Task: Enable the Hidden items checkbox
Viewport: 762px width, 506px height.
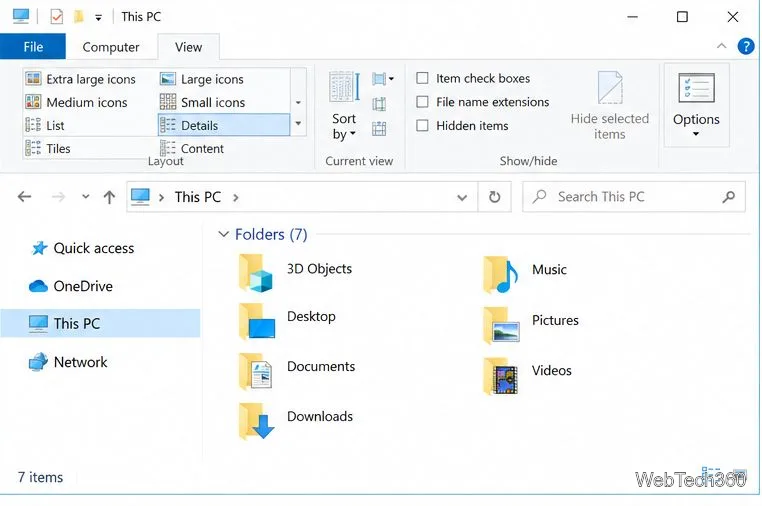Action: (422, 125)
